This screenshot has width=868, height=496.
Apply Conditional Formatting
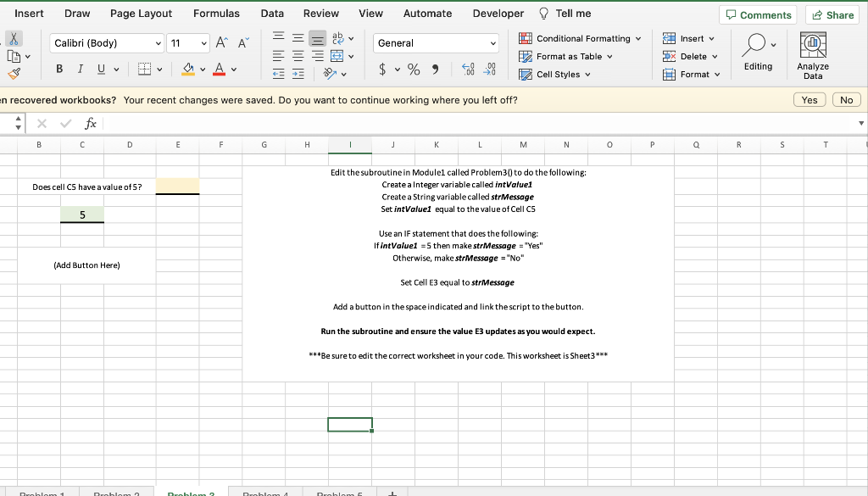point(580,38)
